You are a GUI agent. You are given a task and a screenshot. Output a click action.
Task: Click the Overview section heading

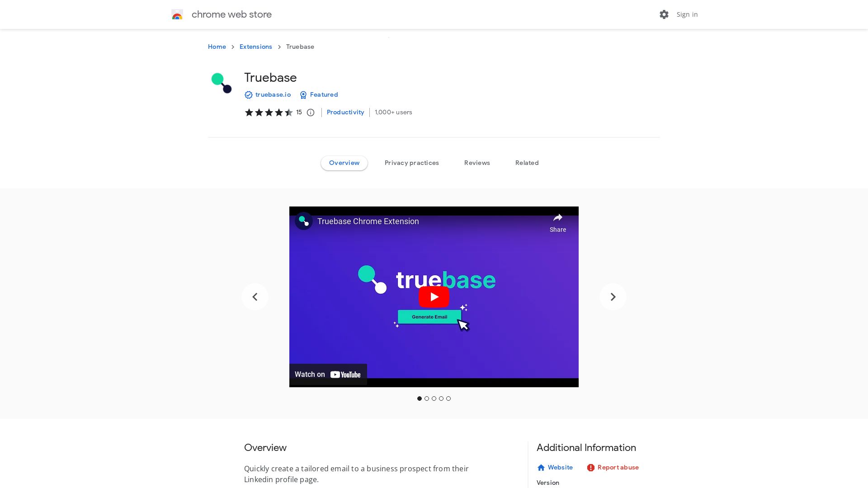coord(265,448)
